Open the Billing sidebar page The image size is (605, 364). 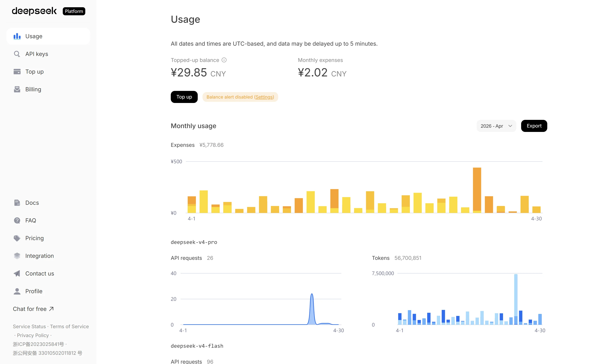tap(48, 89)
